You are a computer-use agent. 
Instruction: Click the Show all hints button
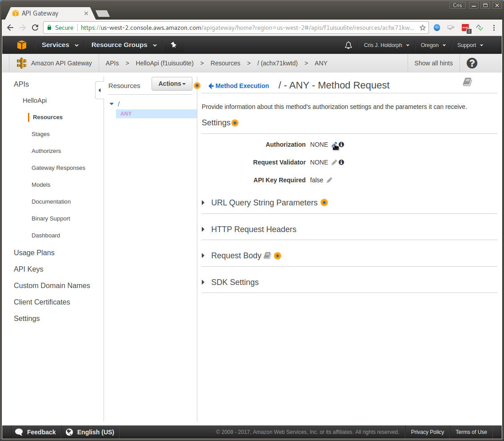433,63
